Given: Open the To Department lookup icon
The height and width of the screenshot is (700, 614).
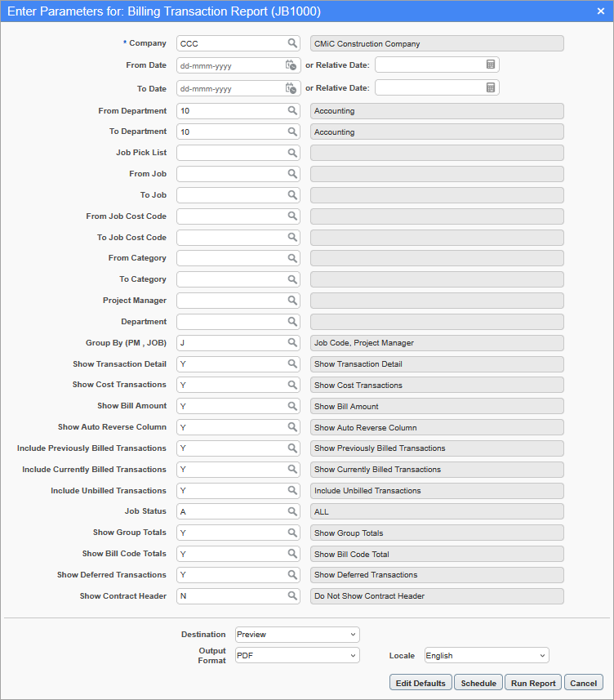Looking at the screenshot, I should pos(292,132).
